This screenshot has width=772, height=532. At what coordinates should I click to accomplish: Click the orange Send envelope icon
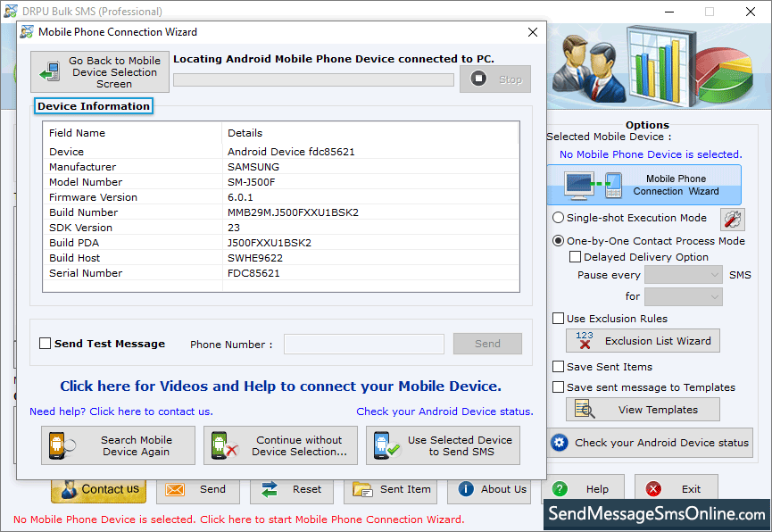point(175,489)
